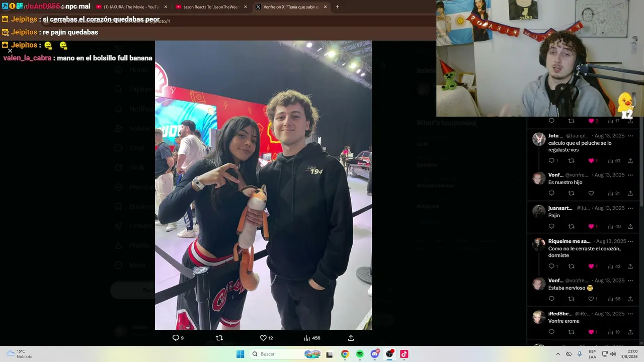This screenshot has width=644, height=362.
Task: Show hidden system tray icons
Action: 558,354
